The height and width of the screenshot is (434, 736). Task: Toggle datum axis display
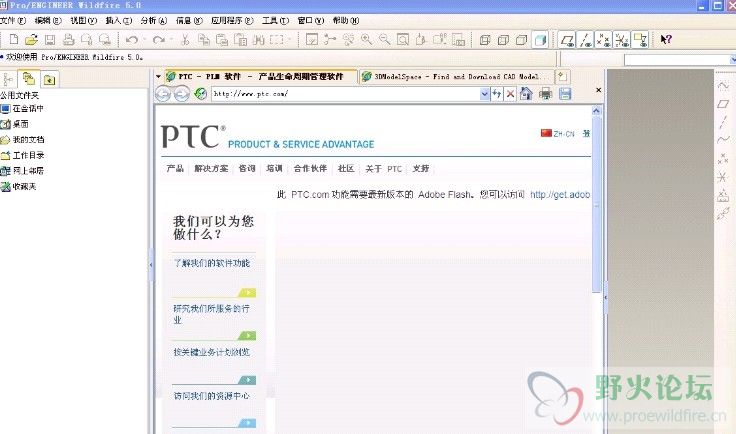point(585,40)
